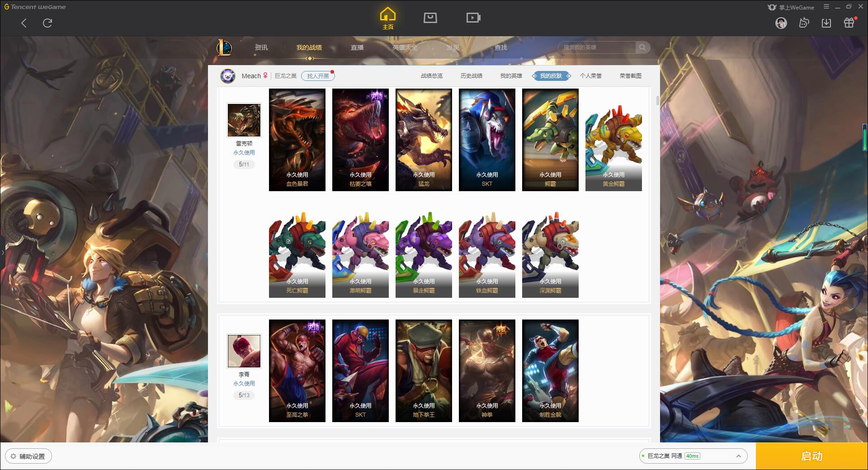
Task: Select the 我的皮肤 sub-tab
Action: (x=551, y=76)
